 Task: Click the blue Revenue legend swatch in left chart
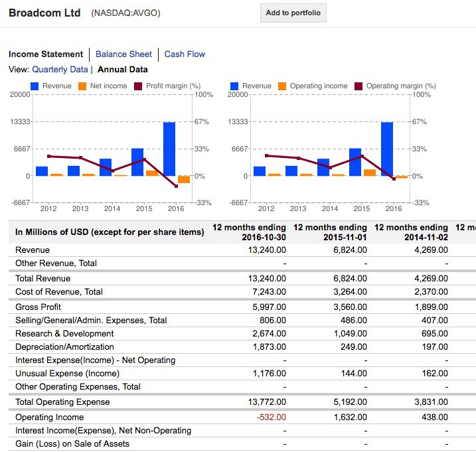(35, 86)
